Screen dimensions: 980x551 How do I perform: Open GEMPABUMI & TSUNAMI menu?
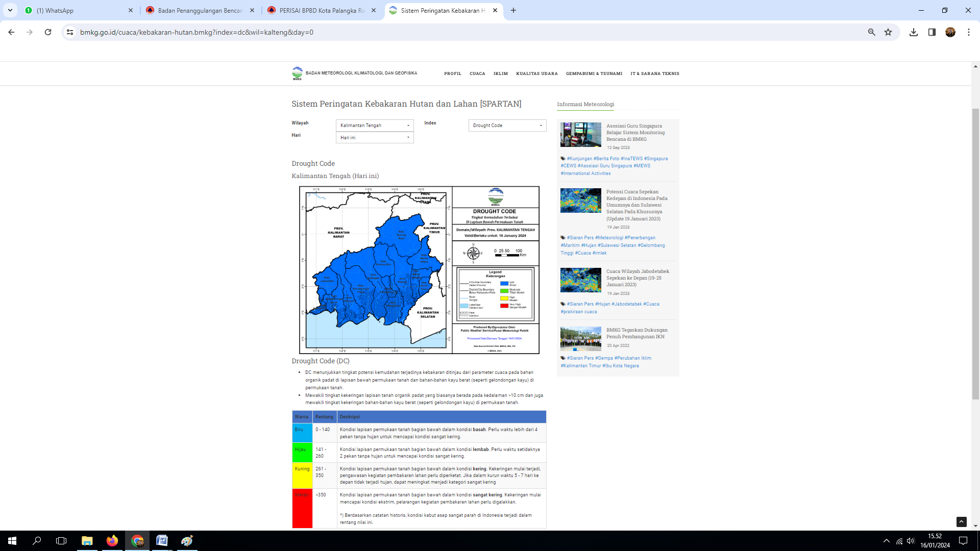point(594,73)
